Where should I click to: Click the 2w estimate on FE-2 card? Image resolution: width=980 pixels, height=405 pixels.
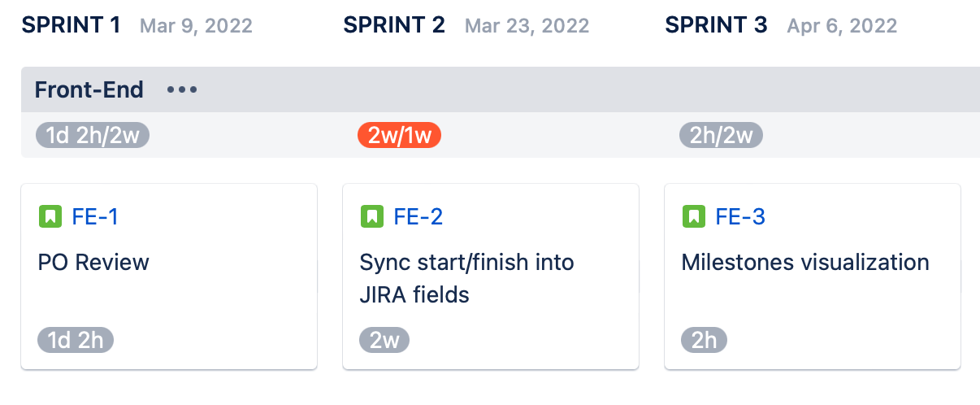coord(384,340)
